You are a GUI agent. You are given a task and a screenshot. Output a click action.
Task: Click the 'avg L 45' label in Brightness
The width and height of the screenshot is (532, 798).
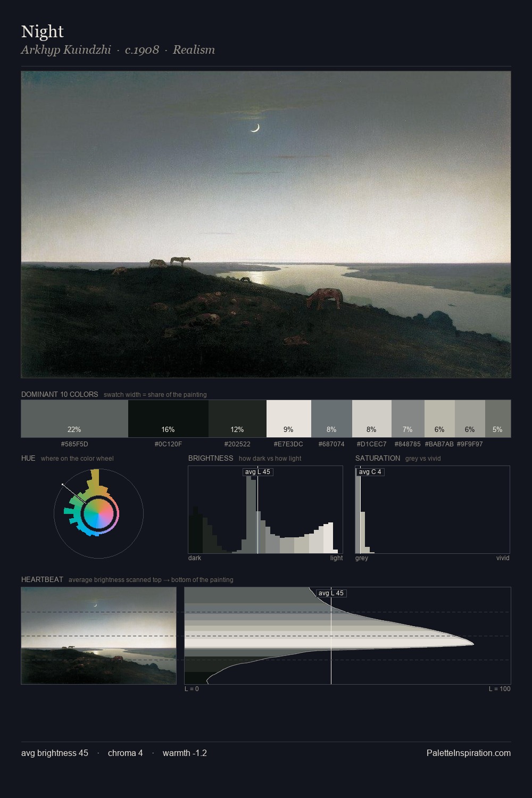pos(257,472)
